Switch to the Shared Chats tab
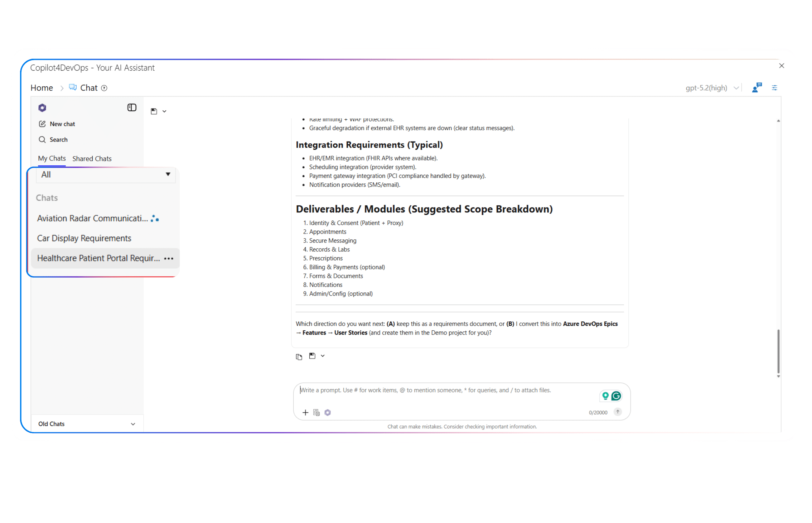This screenshot has width=812, height=523. (x=92, y=159)
